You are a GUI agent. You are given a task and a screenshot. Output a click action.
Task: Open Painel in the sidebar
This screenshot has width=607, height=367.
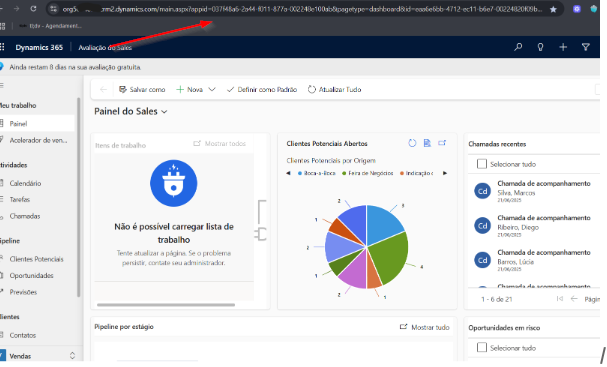coord(37,123)
